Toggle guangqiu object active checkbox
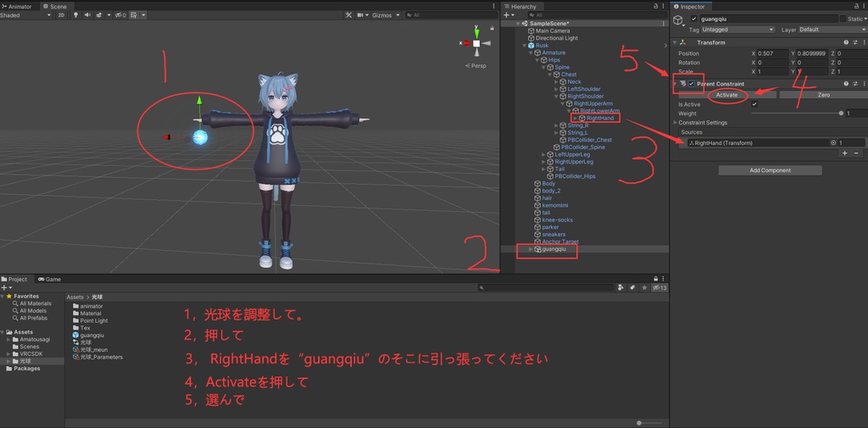Screen dimensions: 868x428 coord(693,19)
